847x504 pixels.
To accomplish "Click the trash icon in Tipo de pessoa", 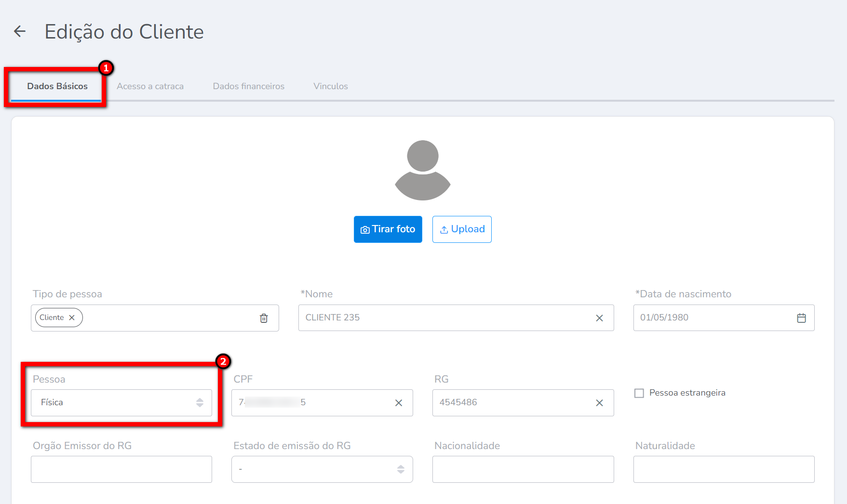I will click(264, 318).
